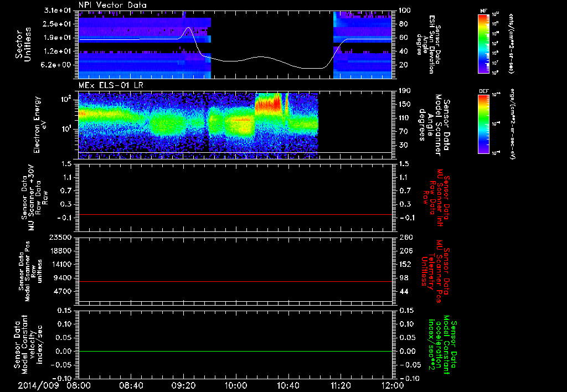Click the '190' scanner angle tick label
The height and width of the screenshot is (392, 567).
pyautogui.click(x=405, y=91)
